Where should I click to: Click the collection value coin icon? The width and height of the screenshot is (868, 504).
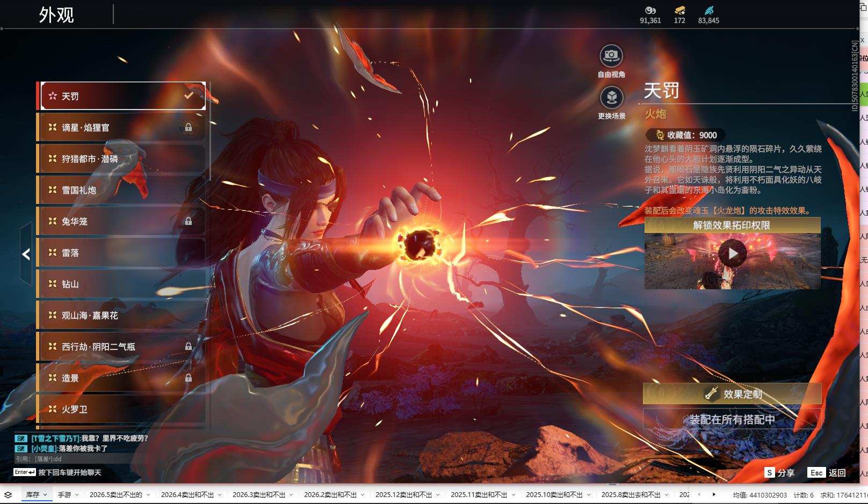(x=660, y=135)
